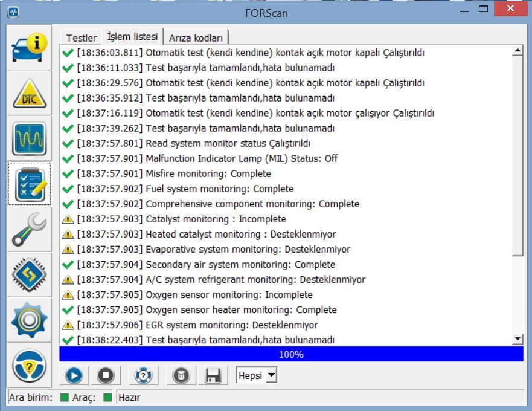Minimize the FORScan window
This screenshot has width=532, height=411.
[464, 10]
